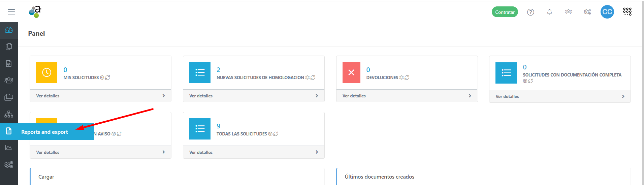Configure Nuevas Solicitudes de Homologacion with its gear icon
The width and height of the screenshot is (644, 185).
(x=307, y=78)
